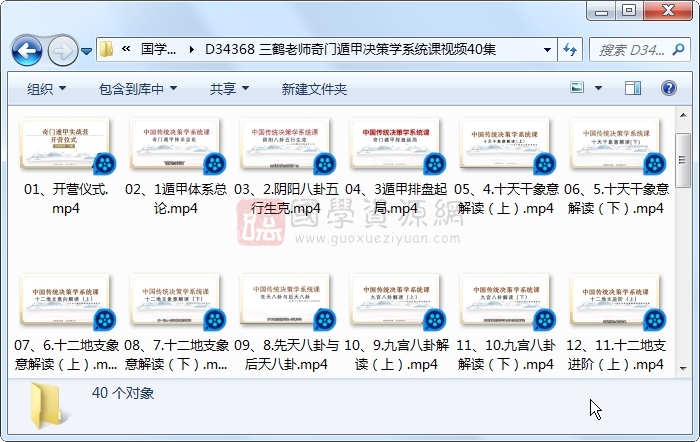This screenshot has width=700, height=442.
Task: Click video player badge on 04、3遁甲排盘起局
Action: click(x=434, y=164)
